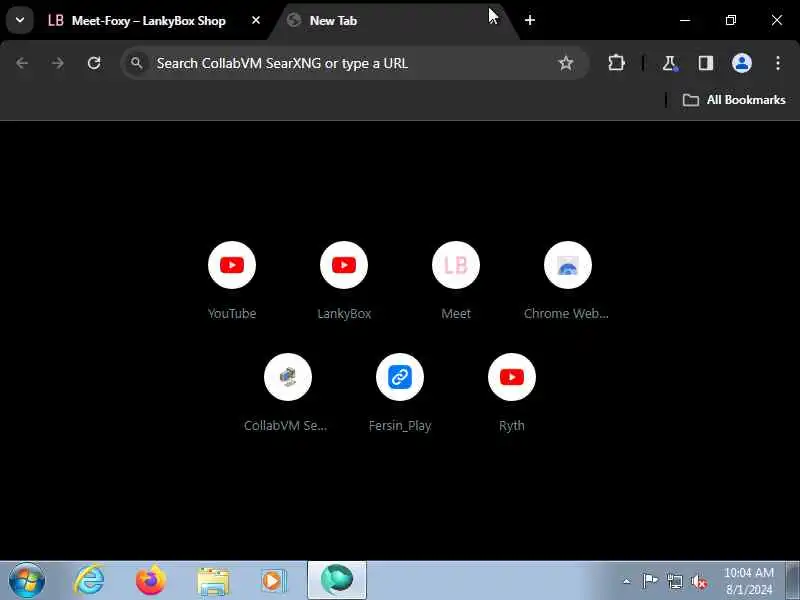Open the Meet shortcut tile
800x600 pixels.
coord(456,280)
